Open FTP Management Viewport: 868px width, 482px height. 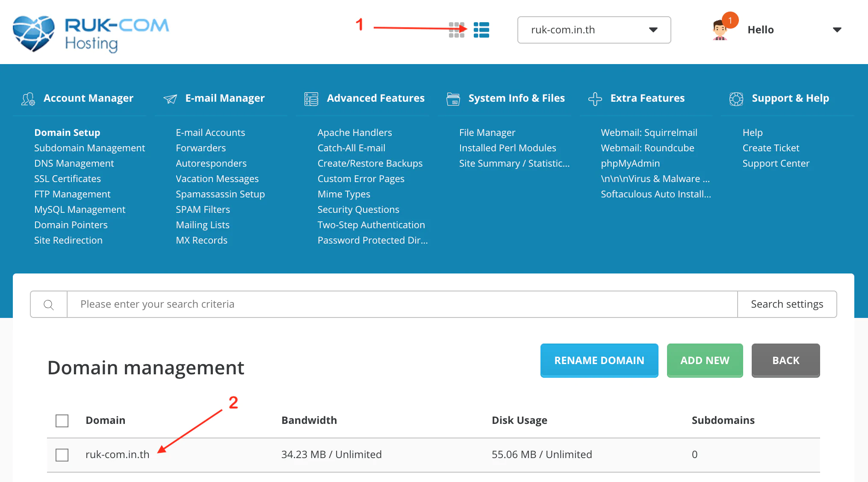[72, 194]
